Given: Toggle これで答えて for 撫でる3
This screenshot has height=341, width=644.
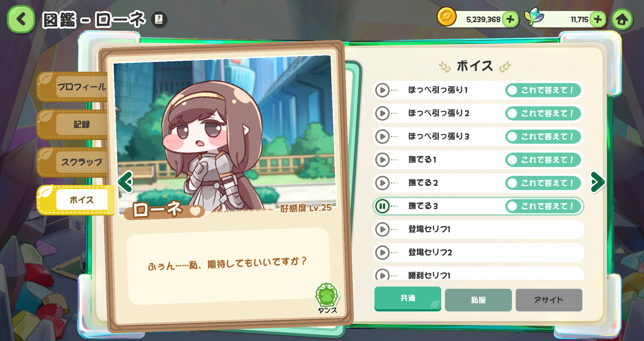Looking at the screenshot, I should coord(543,206).
